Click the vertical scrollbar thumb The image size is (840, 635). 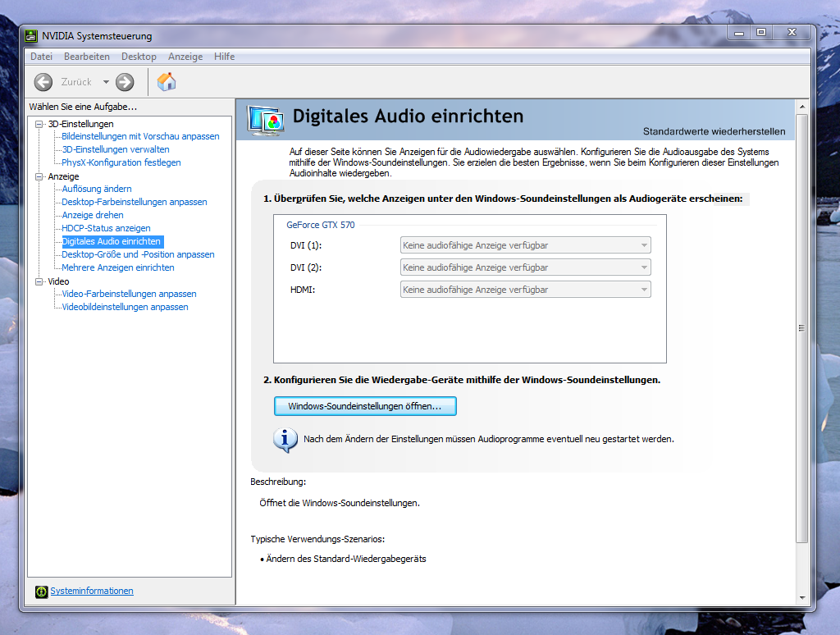coord(802,328)
